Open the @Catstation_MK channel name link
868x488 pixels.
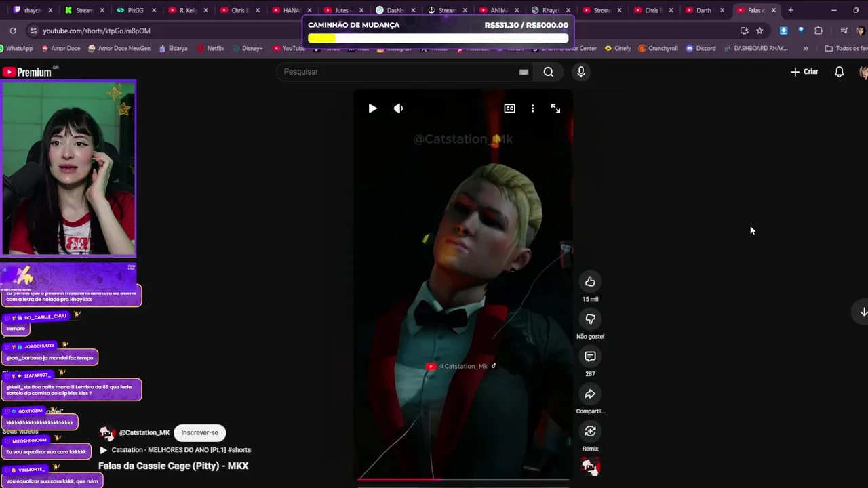[x=144, y=432]
